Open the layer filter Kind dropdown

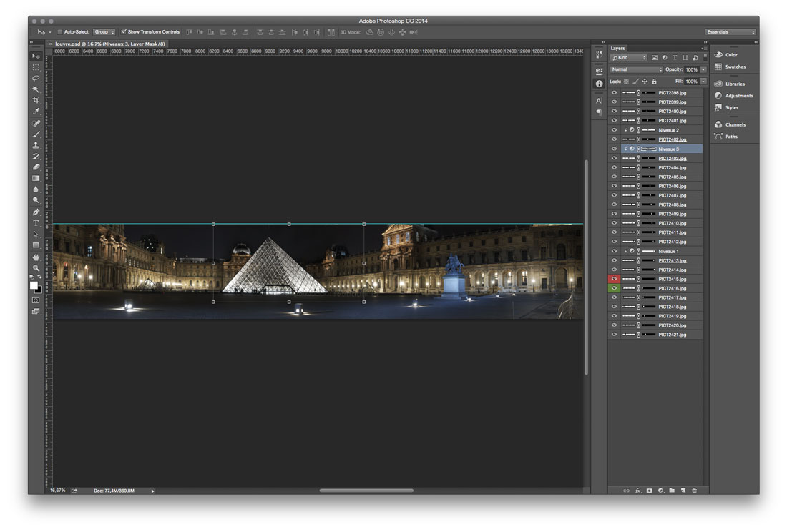pyautogui.click(x=629, y=58)
